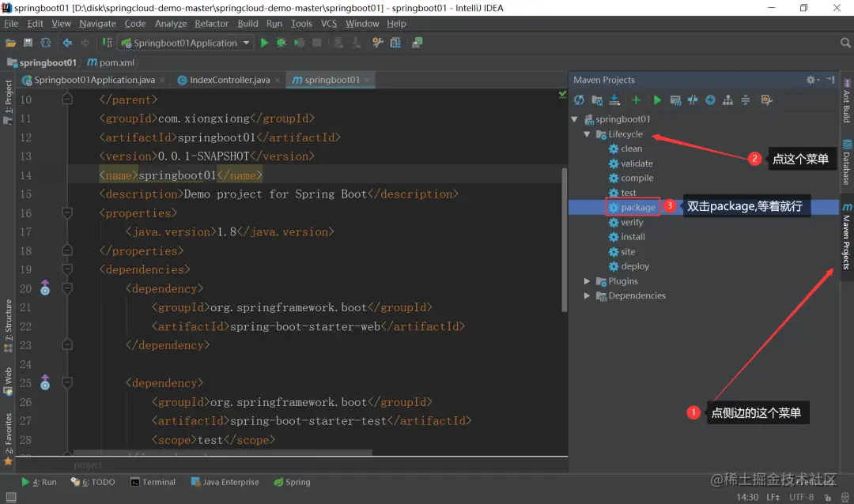
Task: Toggle the Favorites tool window
Action: 8,438
